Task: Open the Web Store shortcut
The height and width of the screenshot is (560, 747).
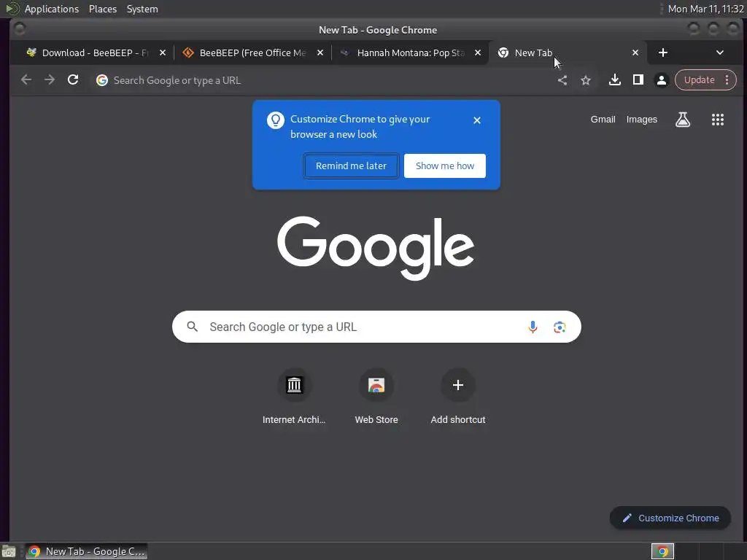Action: (x=376, y=396)
